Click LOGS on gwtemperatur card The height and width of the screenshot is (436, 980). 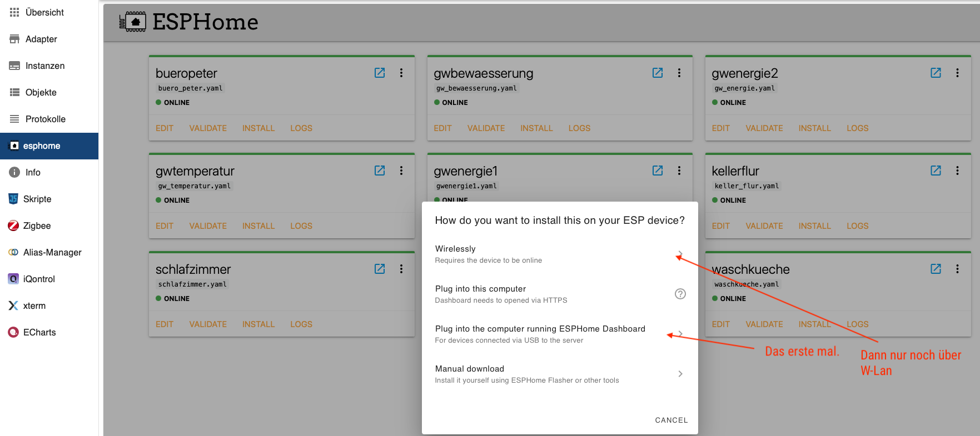[x=301, y=226]
